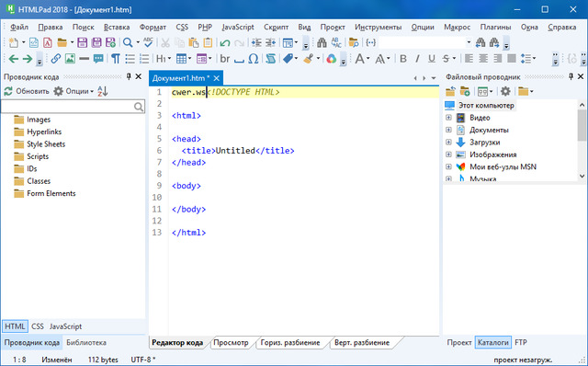588x366 pixels.
Task: Click the Insert image icon
Action: pos(70,59)
